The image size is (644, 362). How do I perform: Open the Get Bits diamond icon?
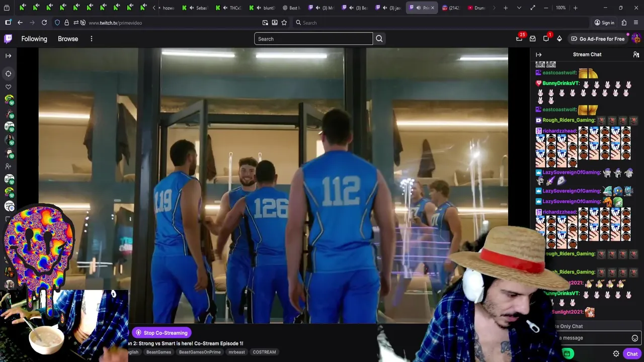pyautogui.click(x=559, y=39)
